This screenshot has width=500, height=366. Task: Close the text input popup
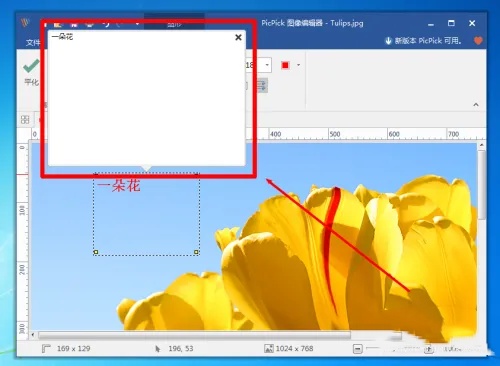[x=238, y=37]
